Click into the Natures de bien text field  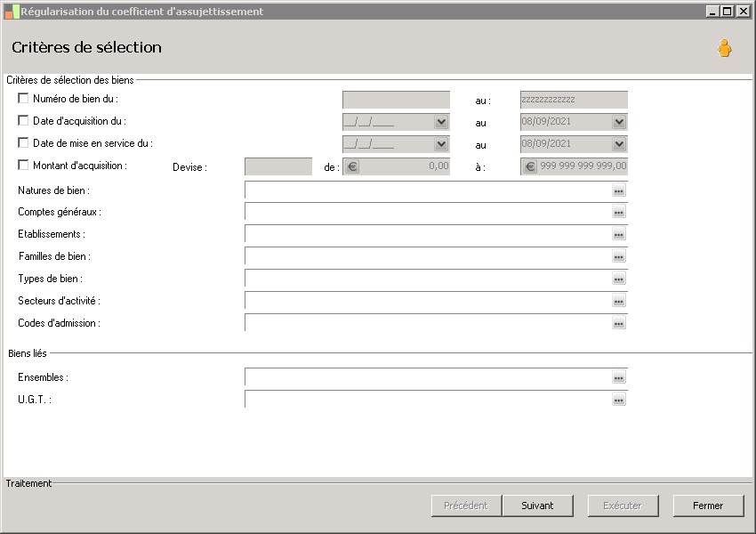[x=427, y=190]
